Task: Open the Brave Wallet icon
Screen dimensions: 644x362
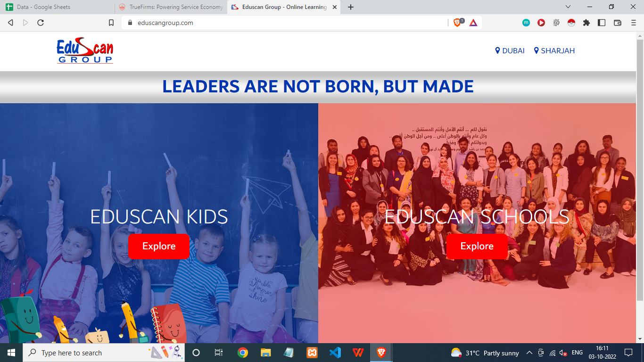Action: click(x=618, y=23)
